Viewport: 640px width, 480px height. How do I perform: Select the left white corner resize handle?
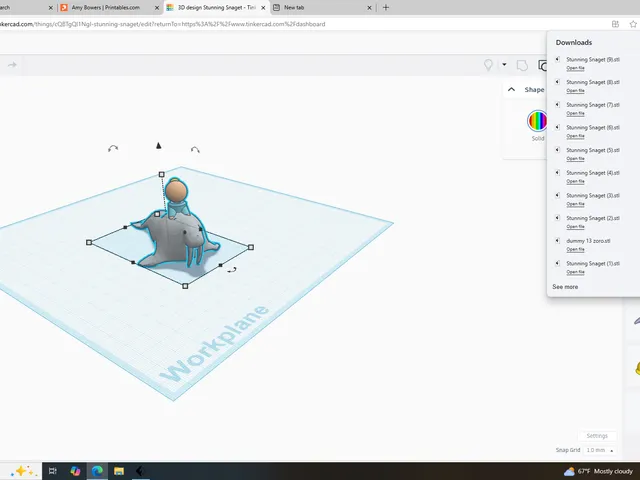89,242
